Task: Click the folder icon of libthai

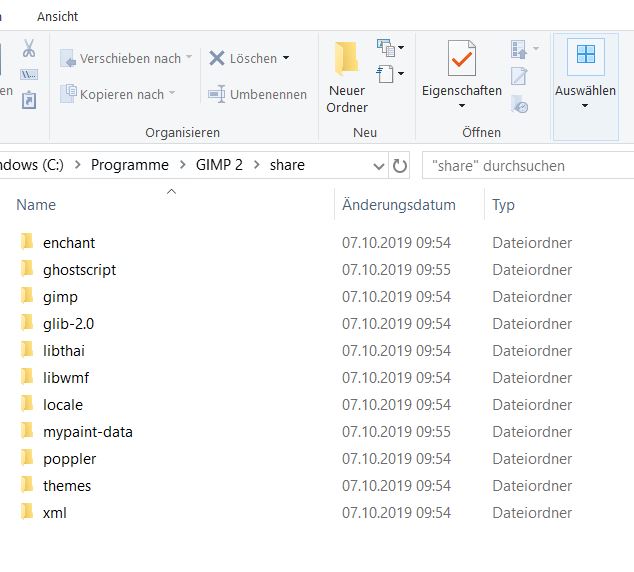Action: (x=27, y=349)
